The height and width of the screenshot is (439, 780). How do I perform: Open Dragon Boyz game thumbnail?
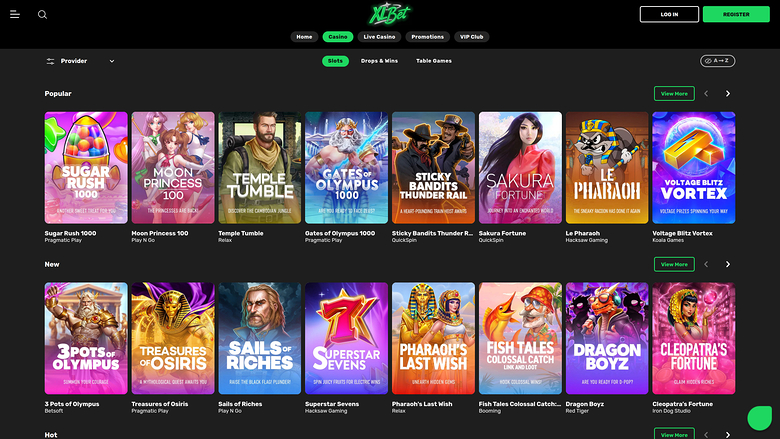click(607, 339)
